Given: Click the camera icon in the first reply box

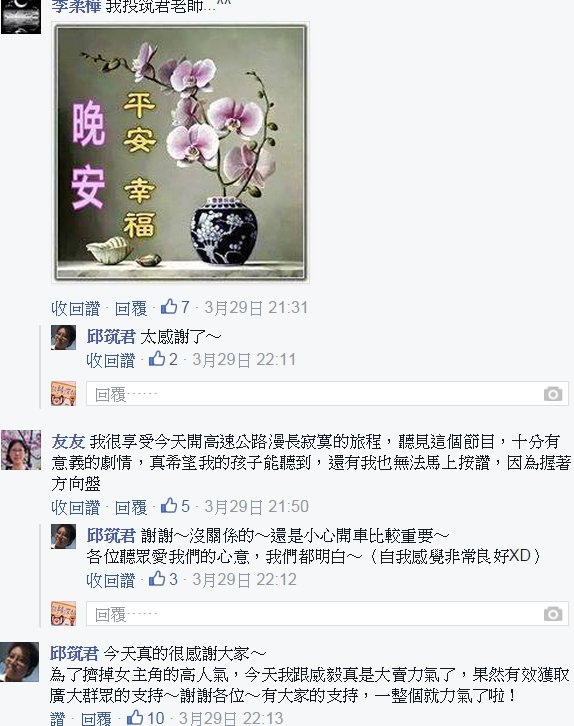Looking at the screenshot, I should [x=553, y=394].
